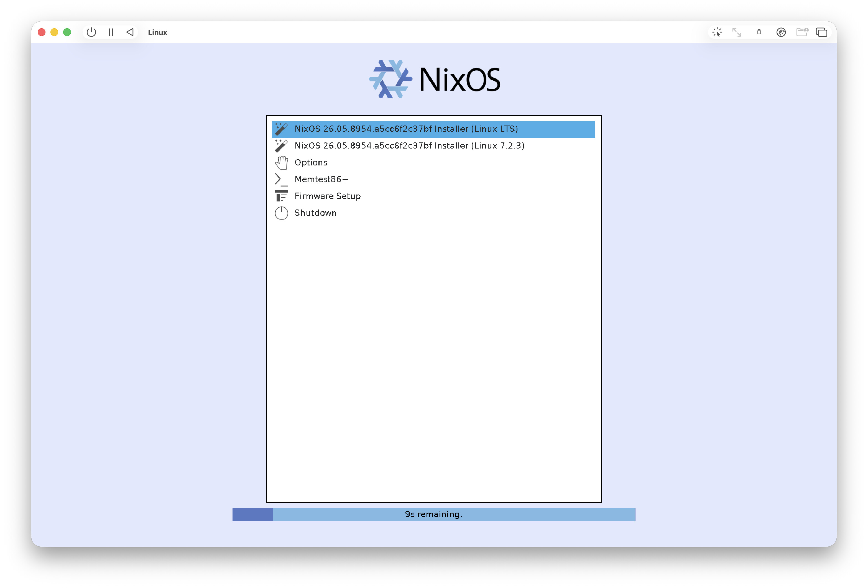868x588 pixels.
Task: Select the Shutdown entry
Action: 433,213
